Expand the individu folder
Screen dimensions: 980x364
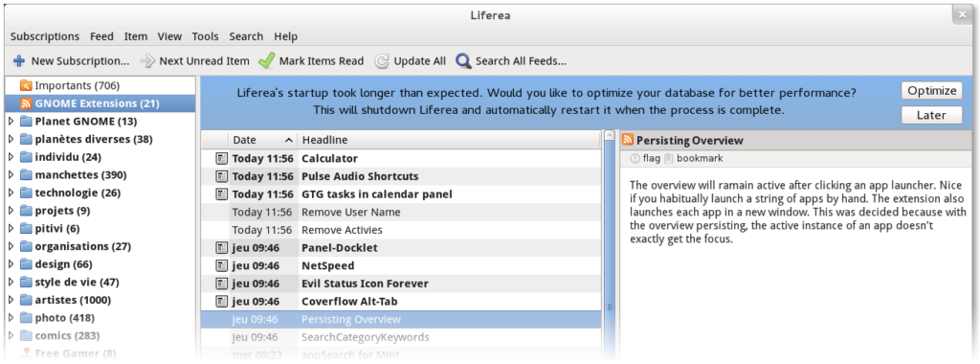(x=11, y=157)
